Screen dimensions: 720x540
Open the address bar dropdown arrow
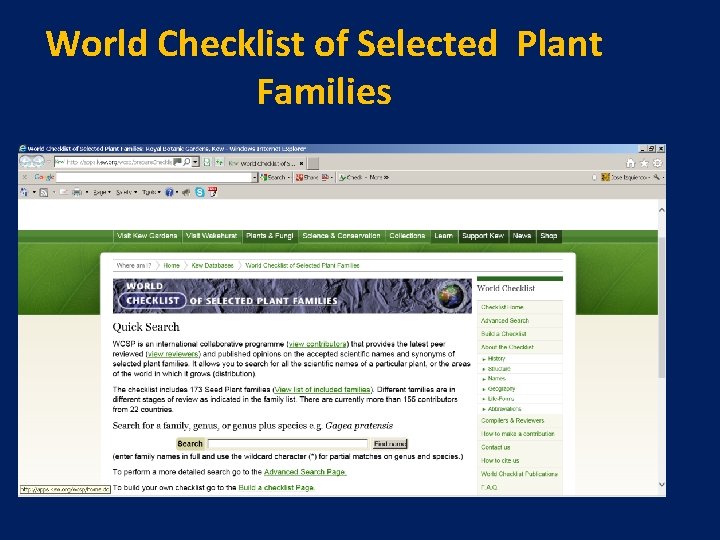pos(196,162)
